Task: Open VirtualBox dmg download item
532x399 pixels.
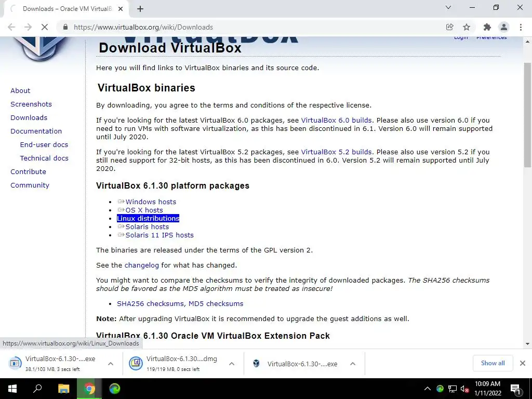Action: pyautogui.click(x=175, y=363)
